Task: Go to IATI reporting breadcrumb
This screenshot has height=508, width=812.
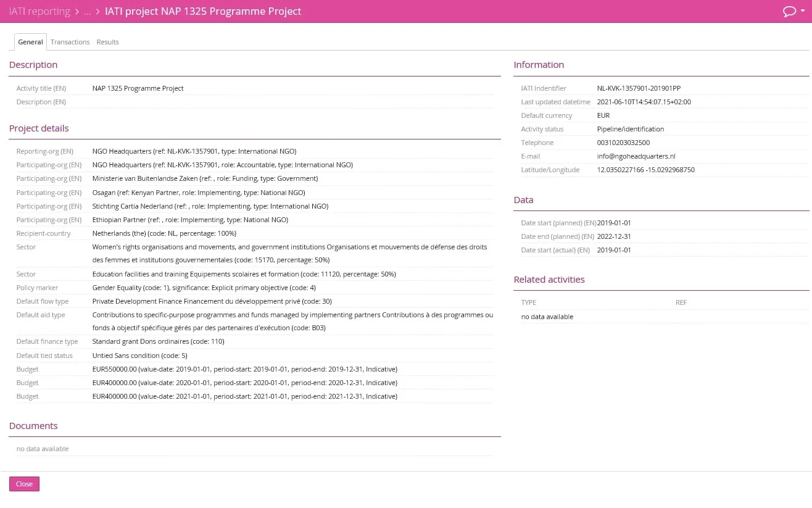Action: (39, 11)
